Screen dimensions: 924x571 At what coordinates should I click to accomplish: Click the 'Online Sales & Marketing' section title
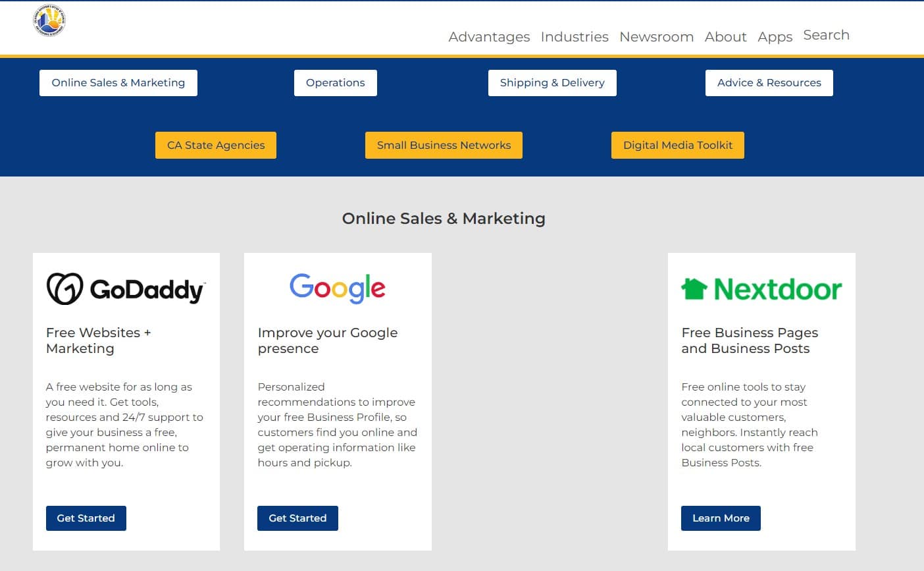tap(444, 219)
